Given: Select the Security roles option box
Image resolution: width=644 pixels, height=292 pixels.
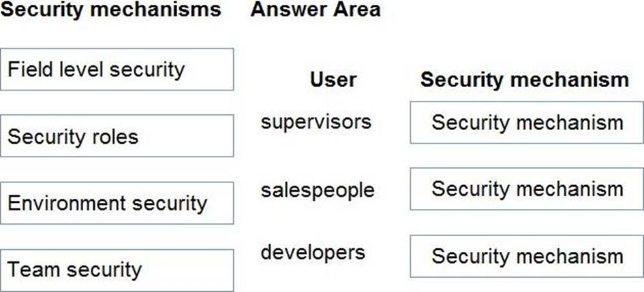Looking at the screenshot, I should click(x=117, y=135).
